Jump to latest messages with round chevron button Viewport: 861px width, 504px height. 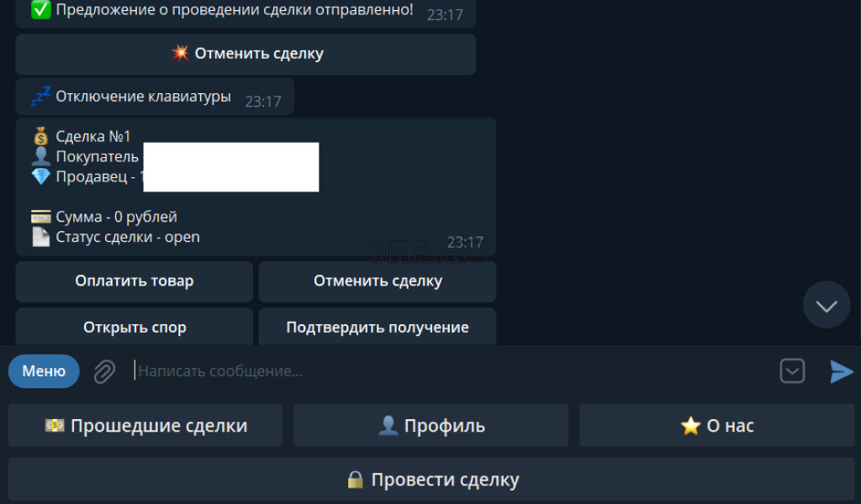(x=826, y=305)
